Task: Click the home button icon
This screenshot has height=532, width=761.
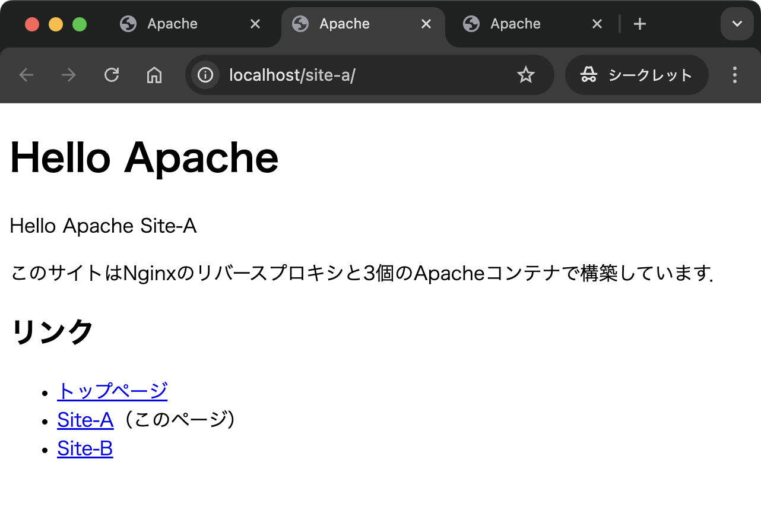Action: point(154,75)
